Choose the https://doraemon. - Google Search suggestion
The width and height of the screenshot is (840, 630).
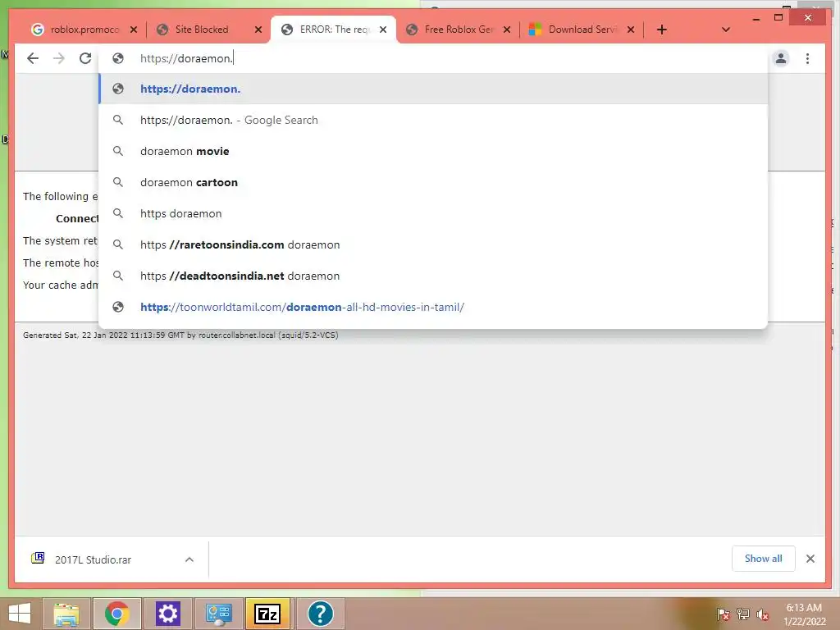433,120
